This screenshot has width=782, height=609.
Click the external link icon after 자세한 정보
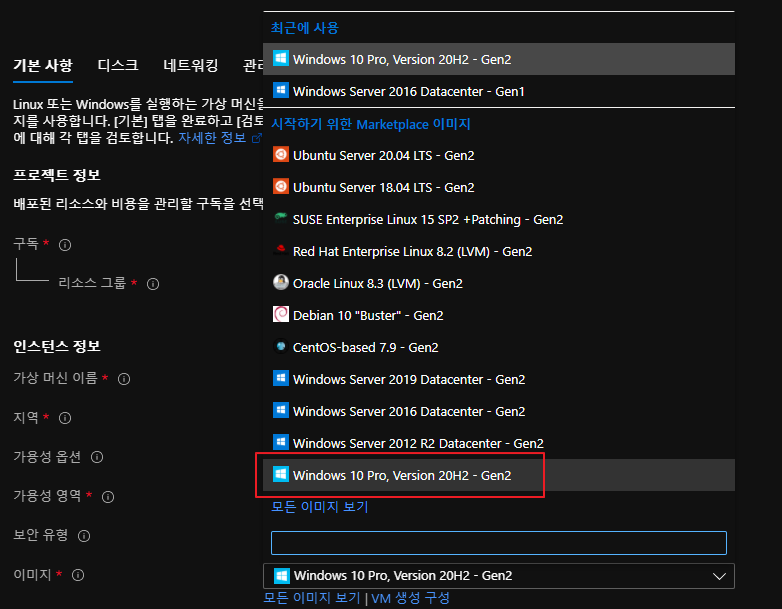[x=257, y=138]
